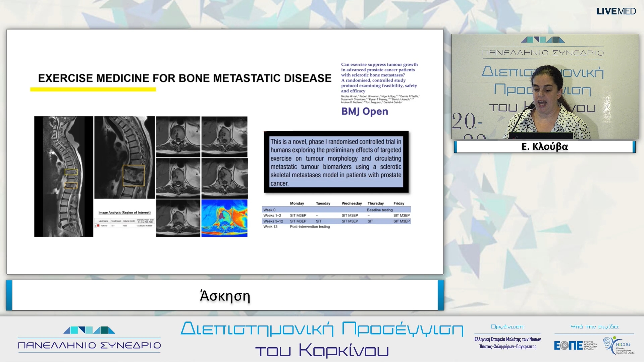Click the BMJ Open journal logo
This screenshot has height=362, width=644.
coord(365,111)
